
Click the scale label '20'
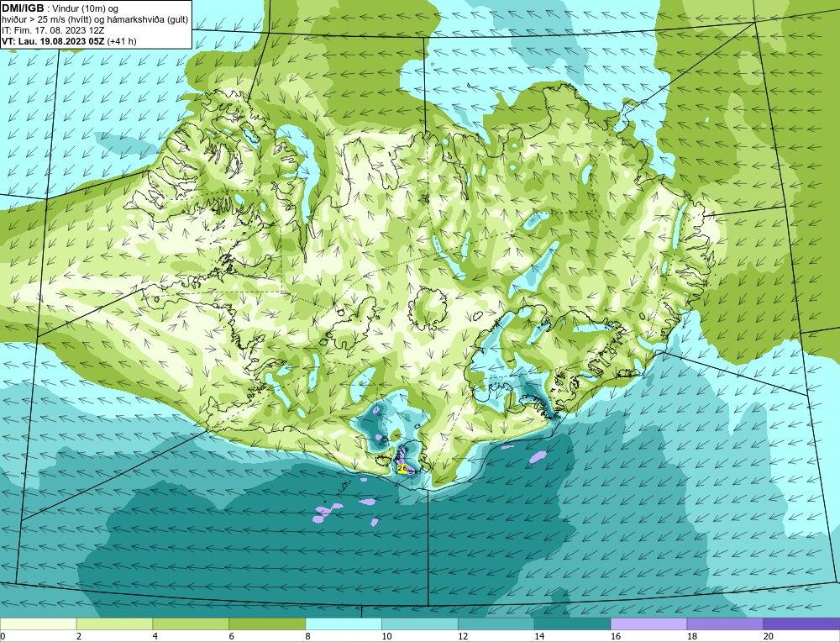click(x=769, y=636)
